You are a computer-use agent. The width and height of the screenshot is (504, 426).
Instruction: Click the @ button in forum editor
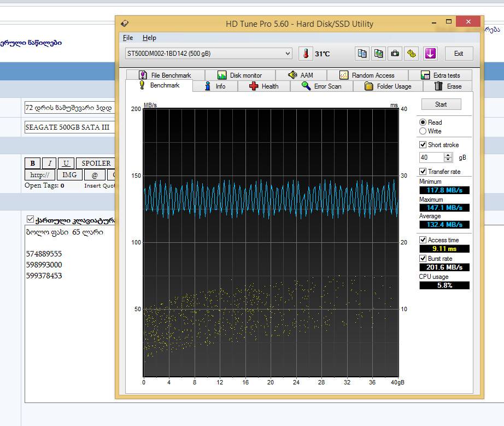point(95,175)
